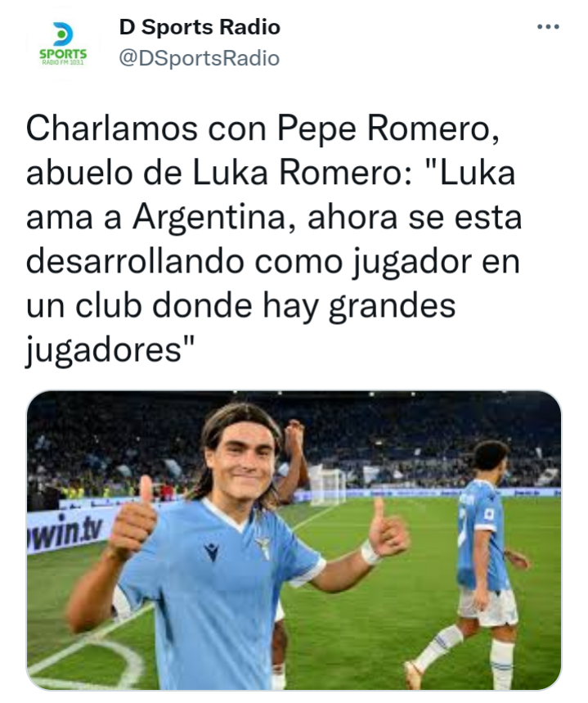Open the three-dot more options menu

click(548, 27)
